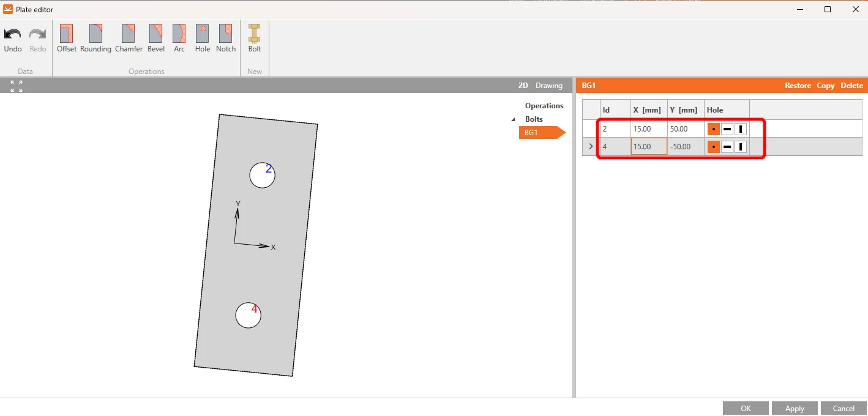The image size is (868, 416).
Task: Select the BG1 bolt group item
Action: (x=538, y=133)
